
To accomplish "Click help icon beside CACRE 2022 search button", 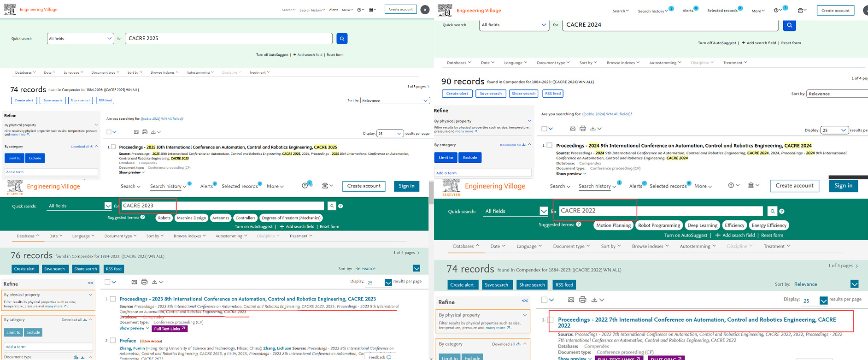I will tap(782, 211).
